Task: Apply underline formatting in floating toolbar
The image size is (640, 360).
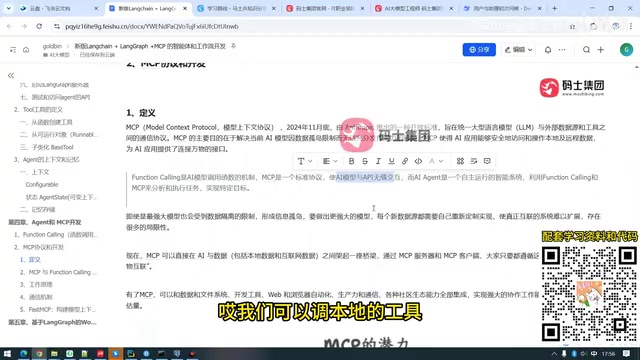Action: point(391,161)
